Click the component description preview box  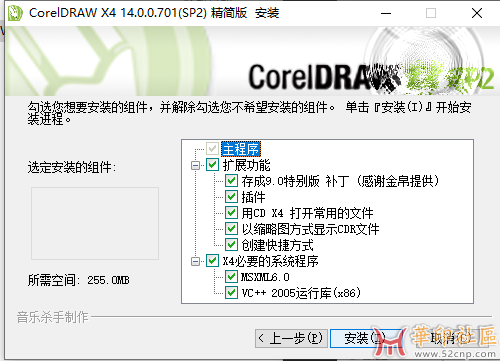click(95, 223)
